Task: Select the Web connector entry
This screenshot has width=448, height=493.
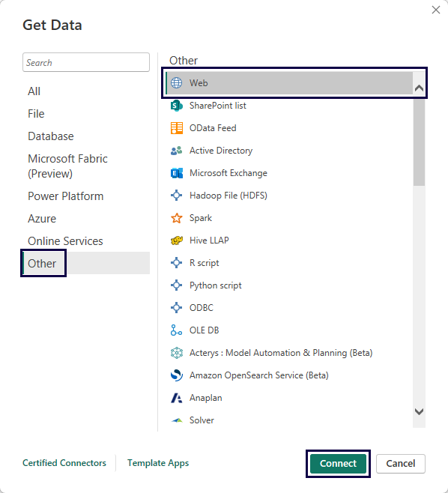Action: click(x=289, y=83)
